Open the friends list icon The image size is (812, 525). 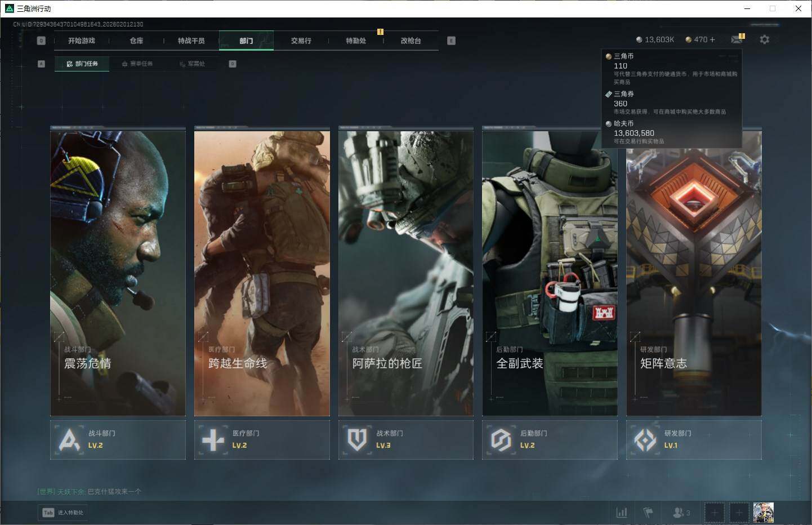(681, 513)
